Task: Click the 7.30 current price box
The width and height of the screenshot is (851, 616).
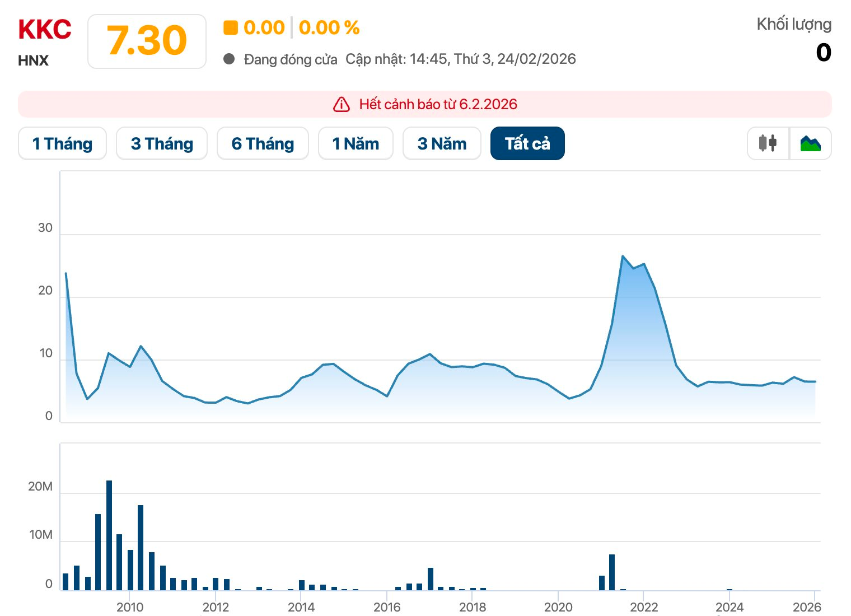Action: click(x=147, y=41)
